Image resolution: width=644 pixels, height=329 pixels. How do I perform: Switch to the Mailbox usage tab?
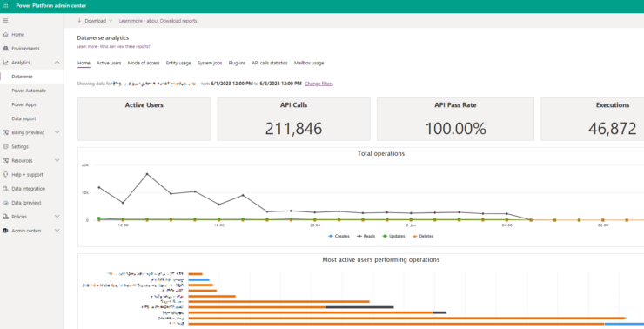coord(309,63)
